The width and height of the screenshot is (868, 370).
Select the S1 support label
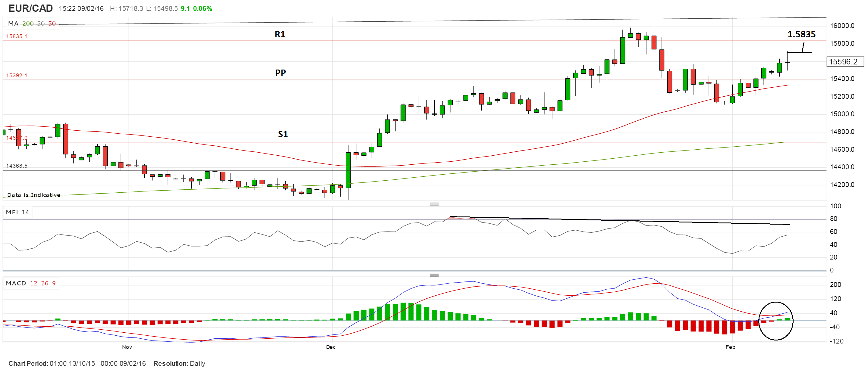(283, 134)
